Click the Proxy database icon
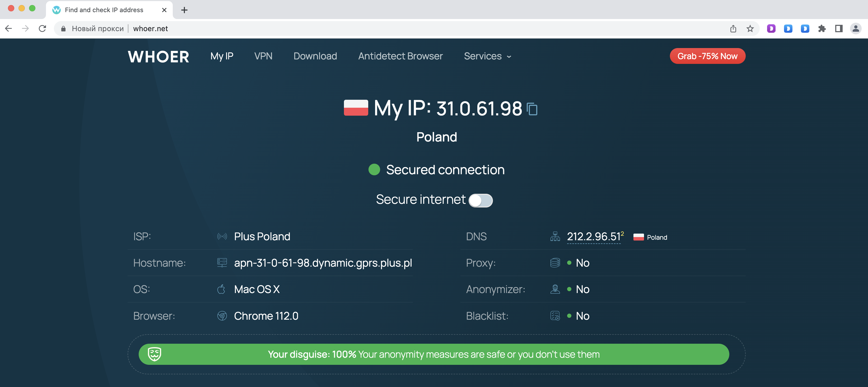This screenshot has height=387, width=868. (x=555, y=263)
